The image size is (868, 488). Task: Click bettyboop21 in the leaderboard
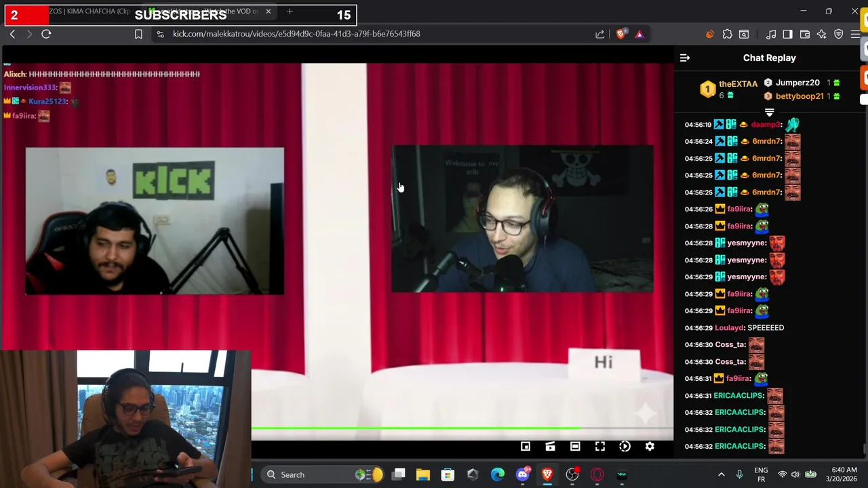click(800, 96)
